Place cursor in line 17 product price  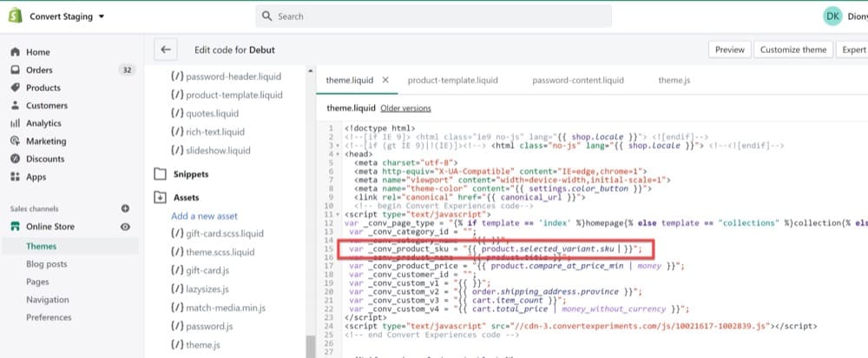point(517,266)
